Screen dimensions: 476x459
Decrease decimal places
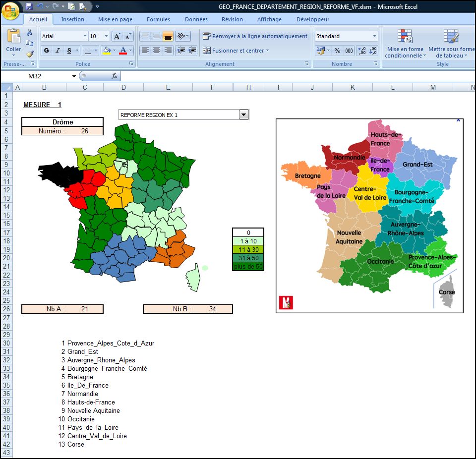click(x=373, y=51)
